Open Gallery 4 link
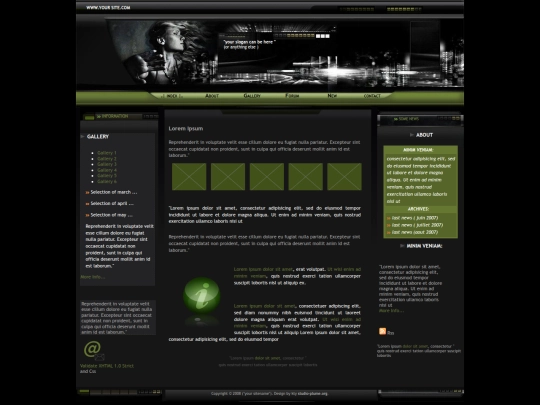 tap(107, 170)
